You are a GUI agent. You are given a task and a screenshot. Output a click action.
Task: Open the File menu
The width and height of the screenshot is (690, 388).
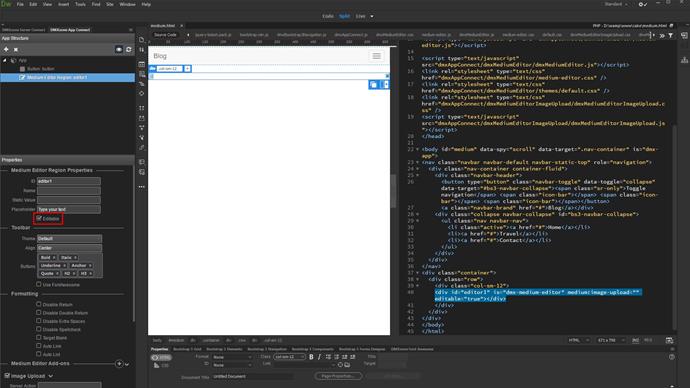tap(20, 4)
